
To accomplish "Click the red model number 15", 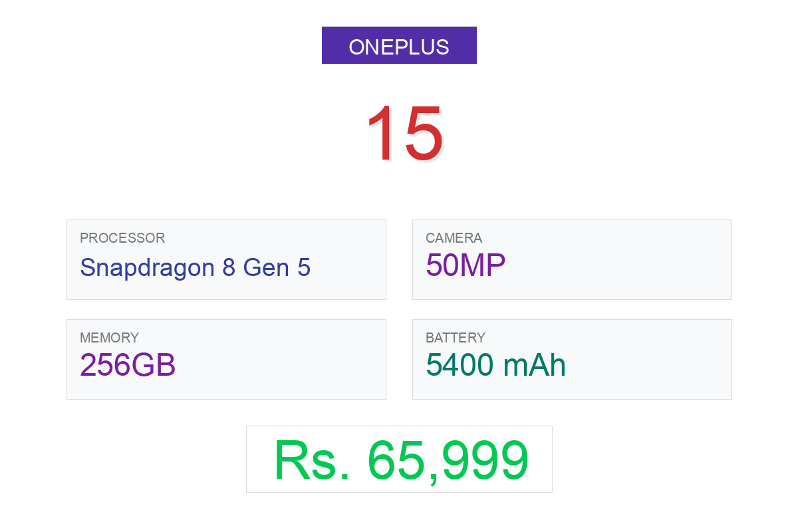I will [x=404, y=134].
